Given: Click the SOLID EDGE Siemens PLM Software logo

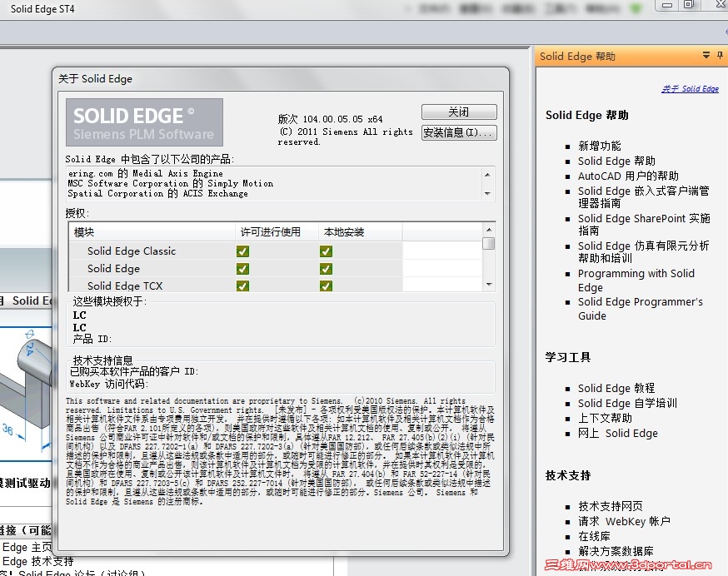Looking at the screenshot, I should point(144,122).
